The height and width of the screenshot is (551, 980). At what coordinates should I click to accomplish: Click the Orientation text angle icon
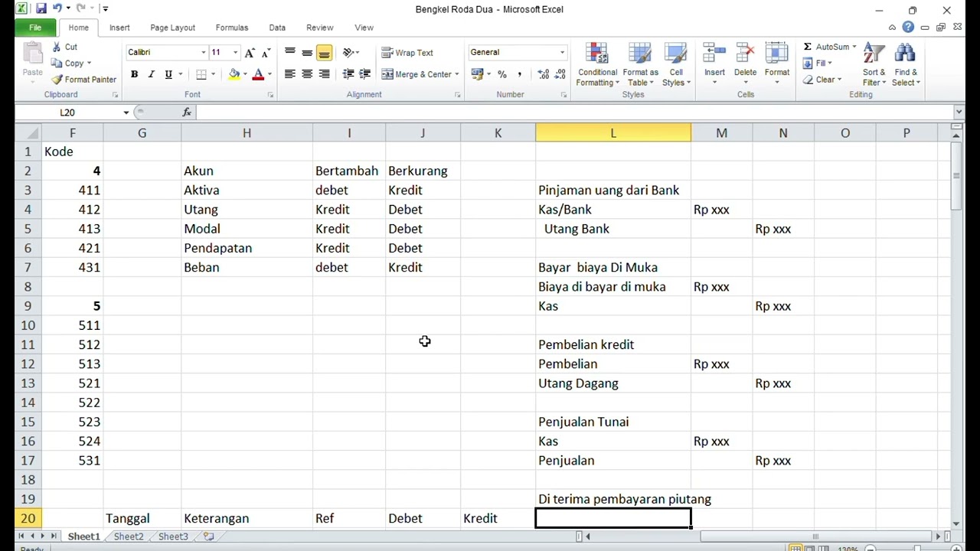click(350, 52)
